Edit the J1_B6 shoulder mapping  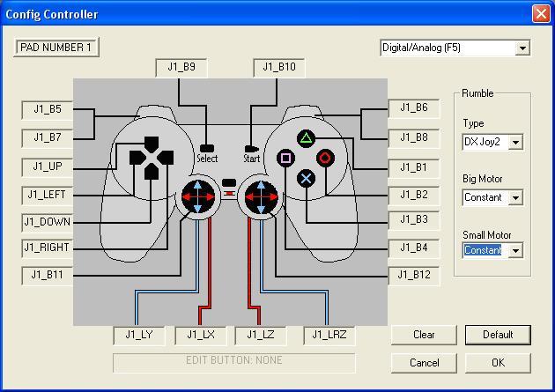[x=414, y=108]
